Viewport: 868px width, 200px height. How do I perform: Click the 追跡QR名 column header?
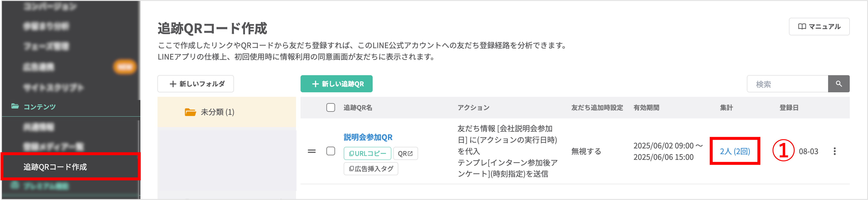tap(358, 108)
